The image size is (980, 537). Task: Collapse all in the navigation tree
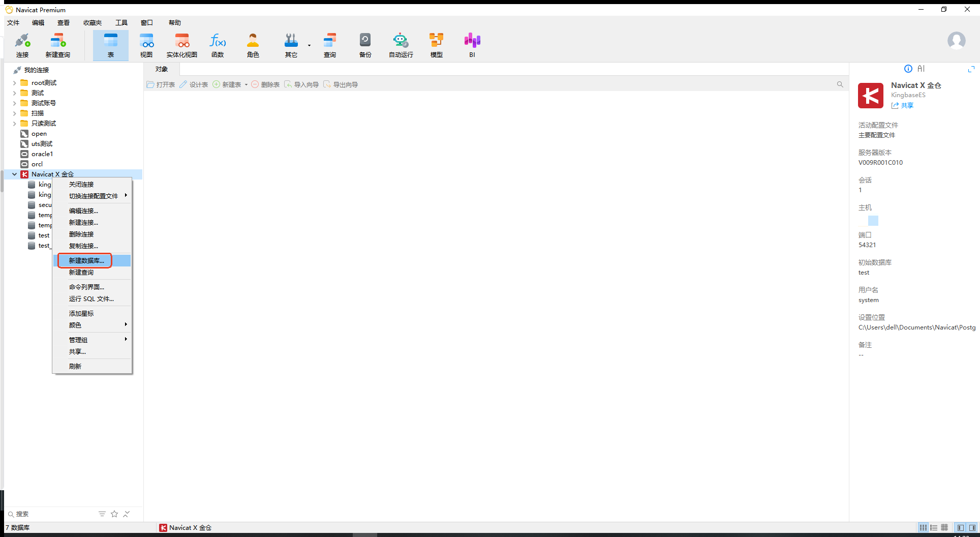[x=126, y=514]
